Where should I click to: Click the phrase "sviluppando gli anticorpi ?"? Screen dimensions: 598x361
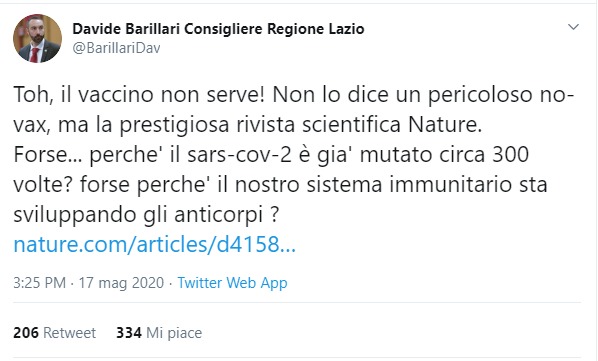click(146, 215)
